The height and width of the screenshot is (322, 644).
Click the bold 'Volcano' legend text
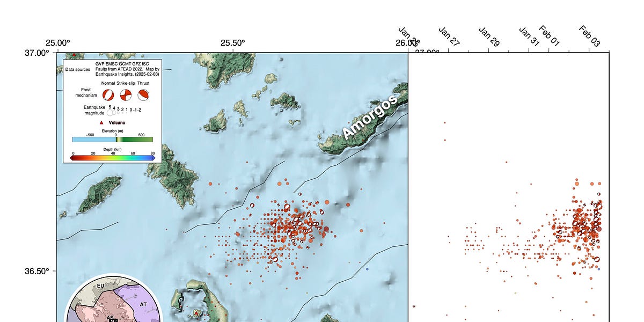[117, 123]
